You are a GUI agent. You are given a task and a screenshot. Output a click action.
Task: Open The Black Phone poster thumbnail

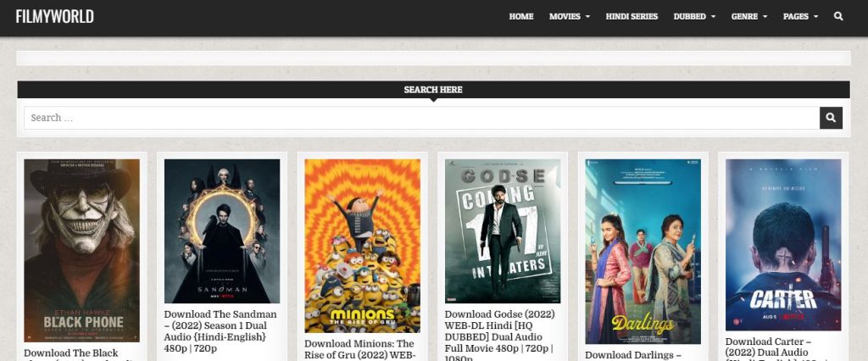pos(82,251)
